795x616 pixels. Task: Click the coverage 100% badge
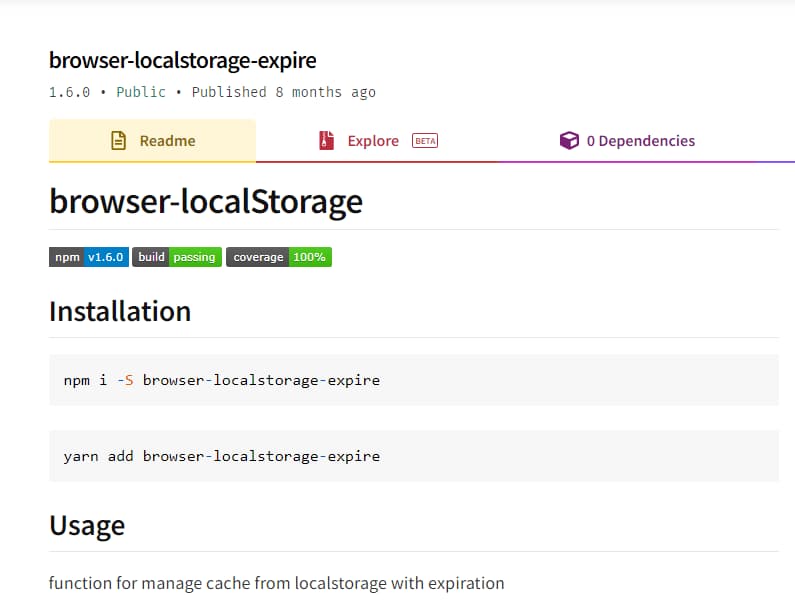tap(279, 257)
